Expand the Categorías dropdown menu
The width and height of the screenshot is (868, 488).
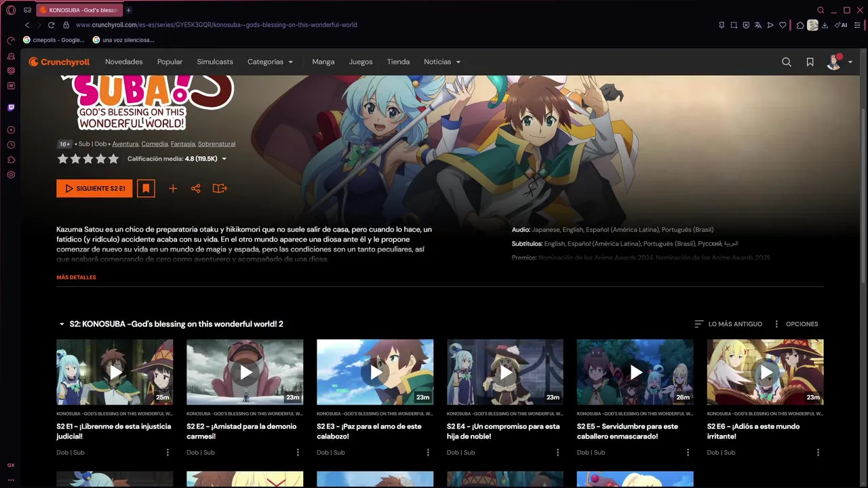[x=270, y=62]
